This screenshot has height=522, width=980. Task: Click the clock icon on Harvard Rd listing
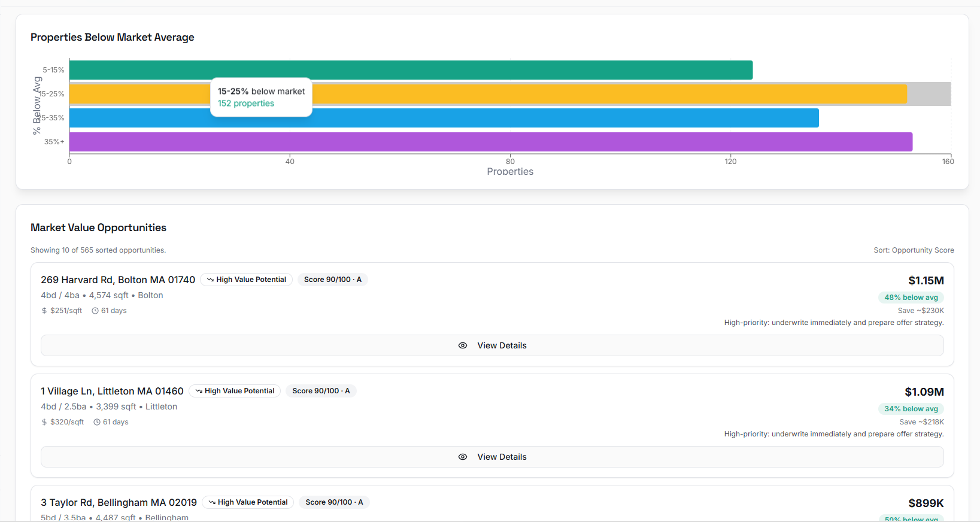tap(95, 311)
